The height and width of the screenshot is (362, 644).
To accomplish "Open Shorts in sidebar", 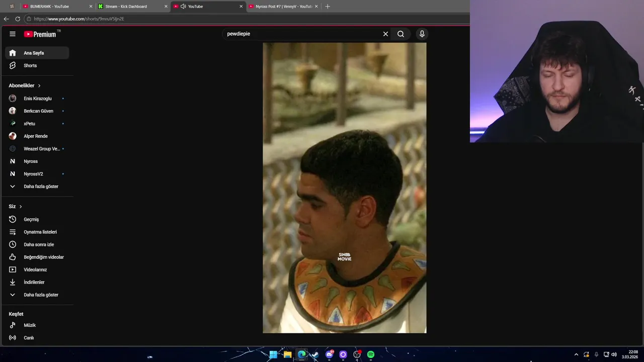I will (x=37, y=65).
